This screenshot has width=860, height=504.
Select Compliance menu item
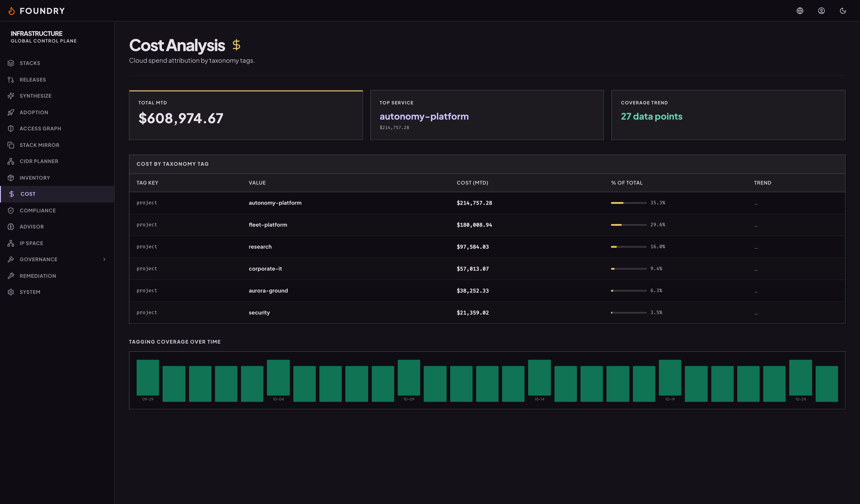pos(57,210)
